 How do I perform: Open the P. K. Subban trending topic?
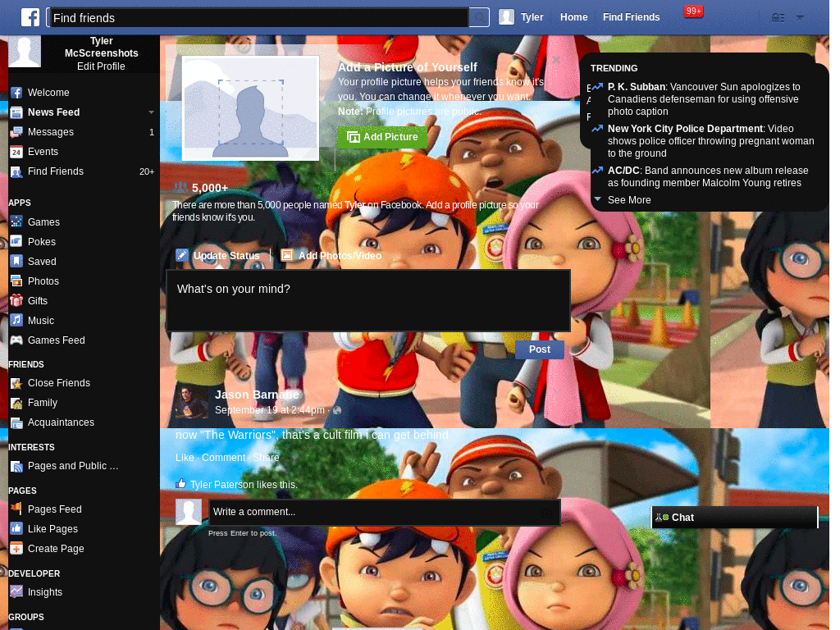click(637, 87)
